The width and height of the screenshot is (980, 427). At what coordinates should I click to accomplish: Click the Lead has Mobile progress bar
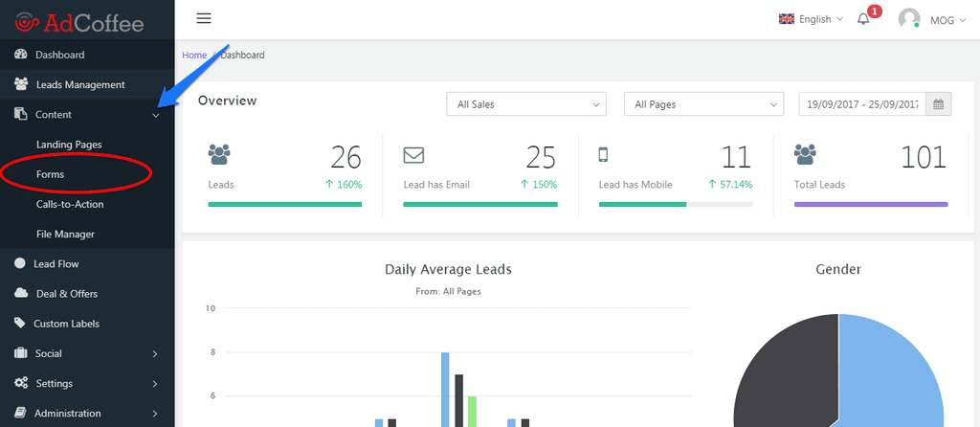pos(676,204)
